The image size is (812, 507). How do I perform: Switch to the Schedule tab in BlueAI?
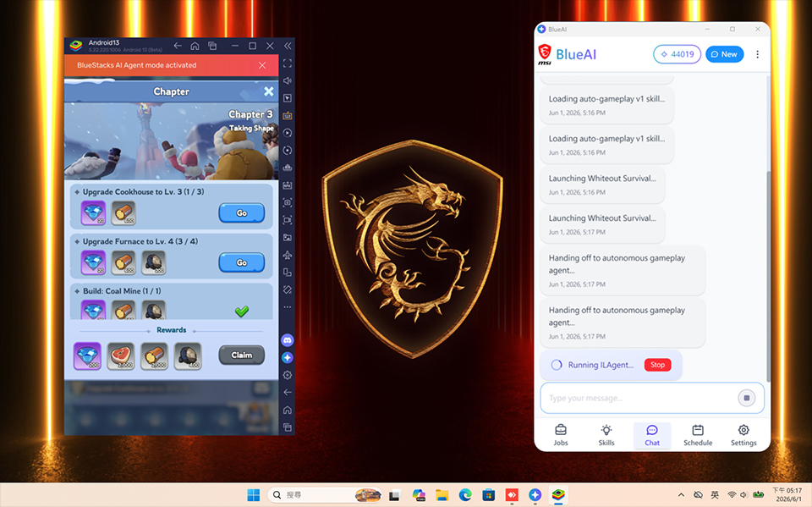tap(698, 435)
